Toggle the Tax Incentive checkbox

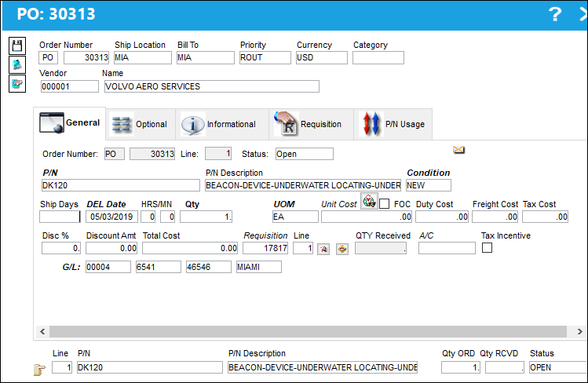[487, 248]
